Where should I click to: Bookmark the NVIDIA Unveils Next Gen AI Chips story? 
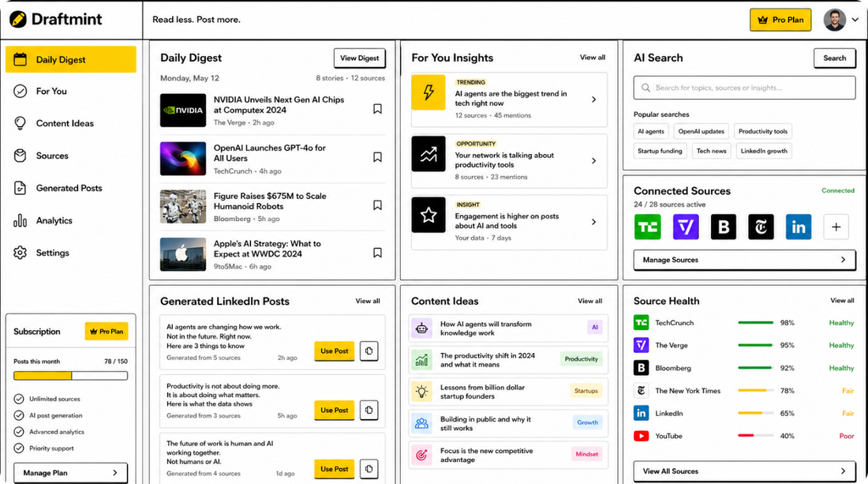[377, 109]
